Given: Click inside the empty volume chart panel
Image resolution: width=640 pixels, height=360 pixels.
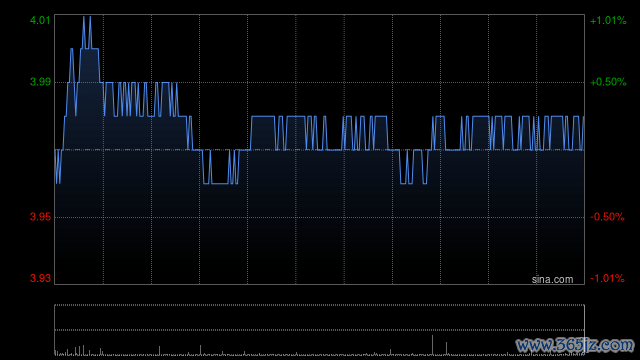Looking at the screenshot, I should [x=320, y=322].
